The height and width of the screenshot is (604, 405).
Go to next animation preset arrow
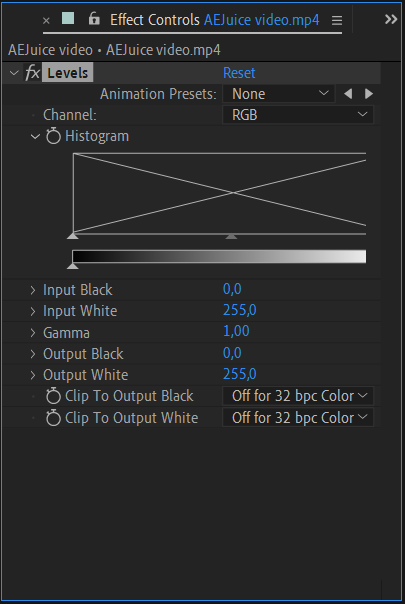click(x=369, y=94)
